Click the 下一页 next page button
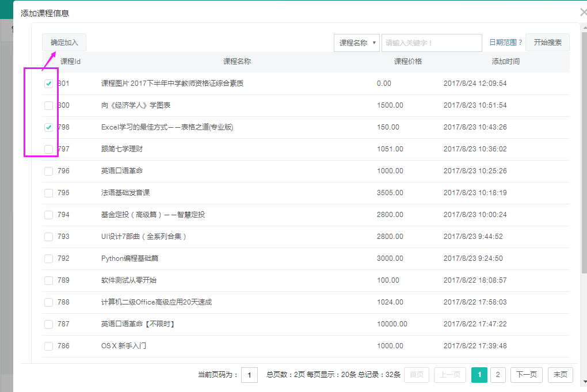The width and height of the screenshot is (587, 392). click(527, 375)
